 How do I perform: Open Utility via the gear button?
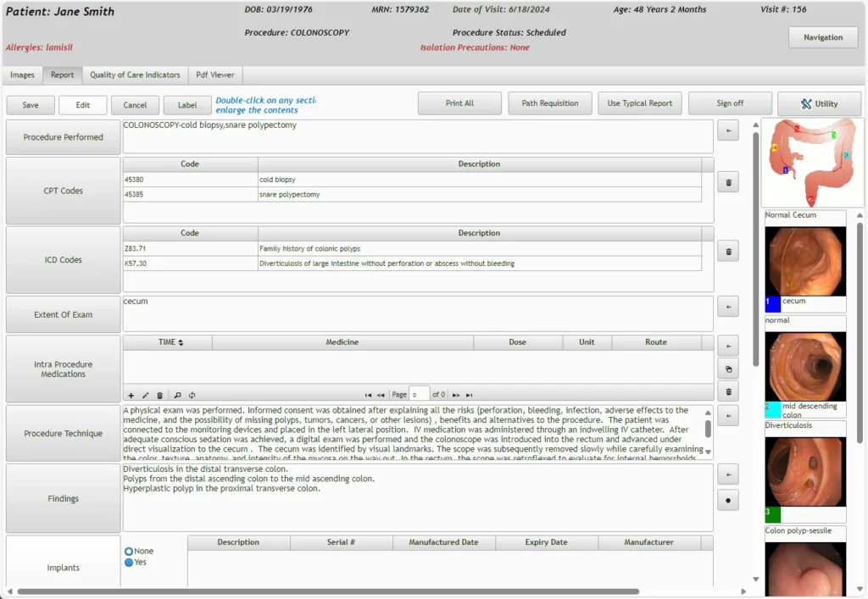819,103
